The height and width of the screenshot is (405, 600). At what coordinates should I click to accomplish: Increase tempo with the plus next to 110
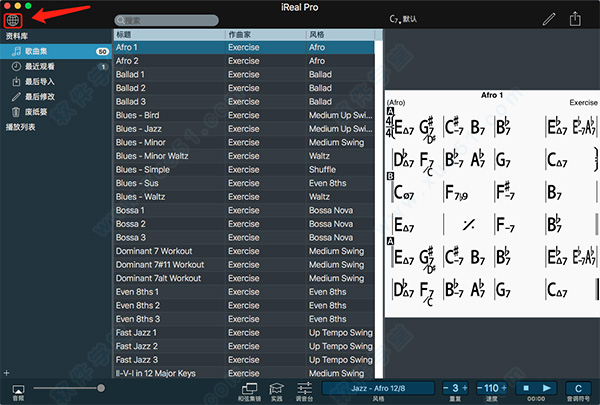click(x=504, y=388)
